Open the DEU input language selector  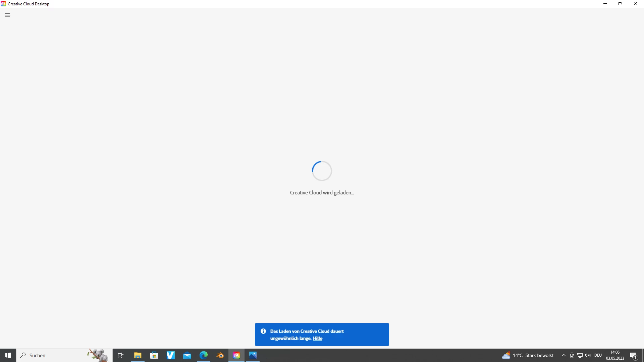tap(598, 355)
